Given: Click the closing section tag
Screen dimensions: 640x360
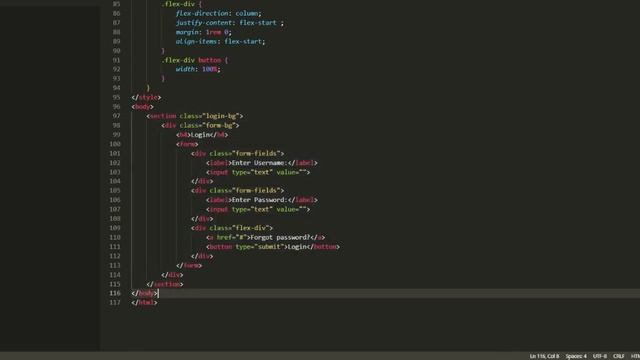Looking at the screenshot, I should [x=165, y=284].
